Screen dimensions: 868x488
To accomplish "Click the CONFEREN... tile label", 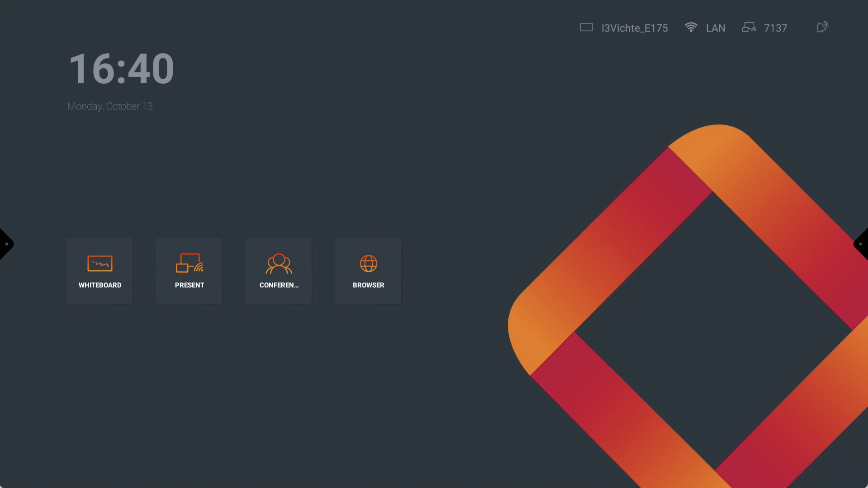I will pyautogui.click(x=279, y=285).
